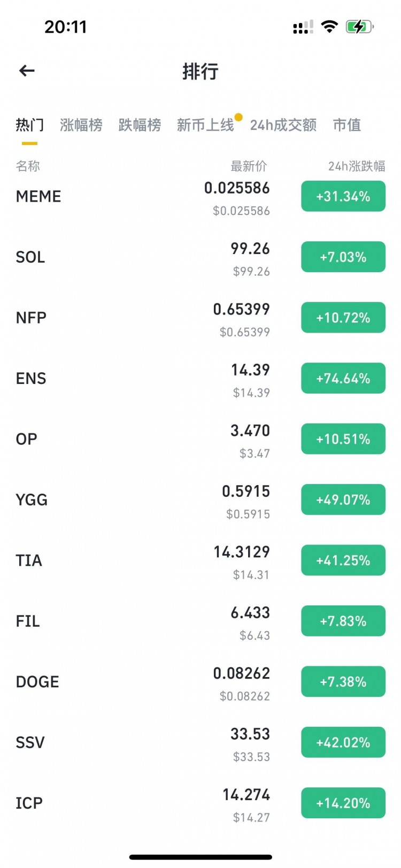This screenshot has width=401, height=868.
Task: Sort by 24h涨跌幅 column header
Action: (357, 166)
